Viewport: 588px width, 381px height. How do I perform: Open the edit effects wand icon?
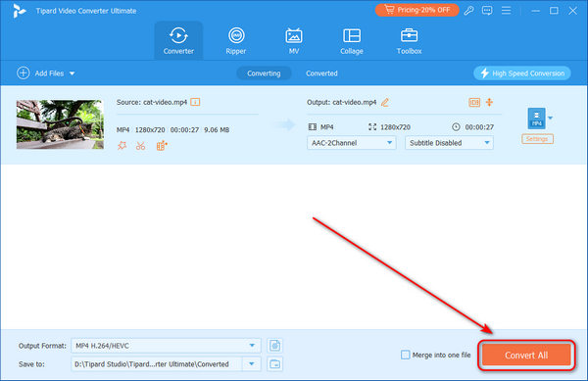(122, 146)
